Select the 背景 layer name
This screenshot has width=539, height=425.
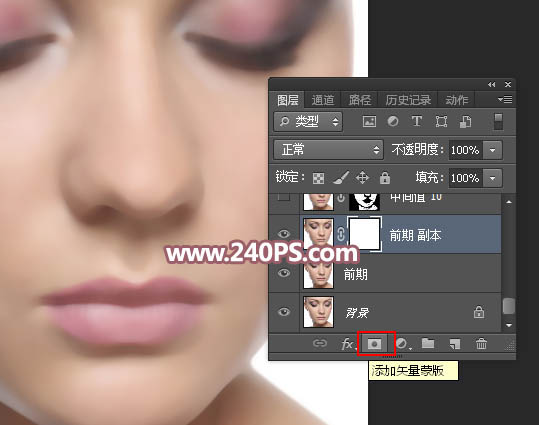[357, 313]
